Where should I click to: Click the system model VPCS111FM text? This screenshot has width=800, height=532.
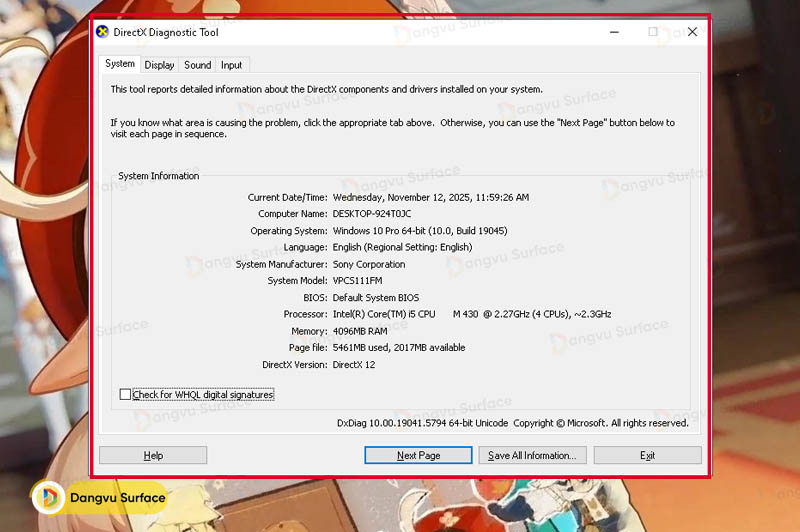click(x=357, y=281)
